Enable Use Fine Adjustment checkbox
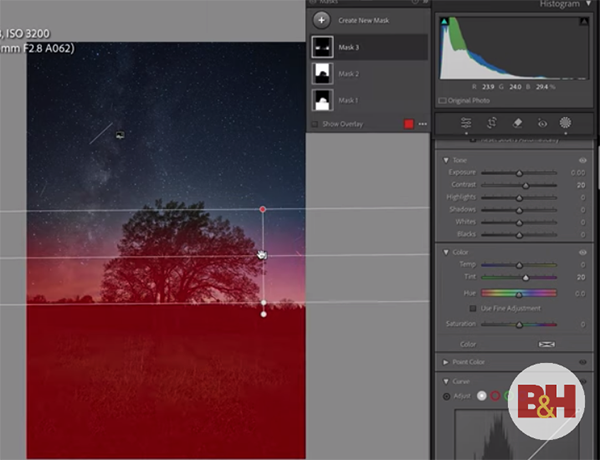600x460 pixels. [x=473, y=308]
